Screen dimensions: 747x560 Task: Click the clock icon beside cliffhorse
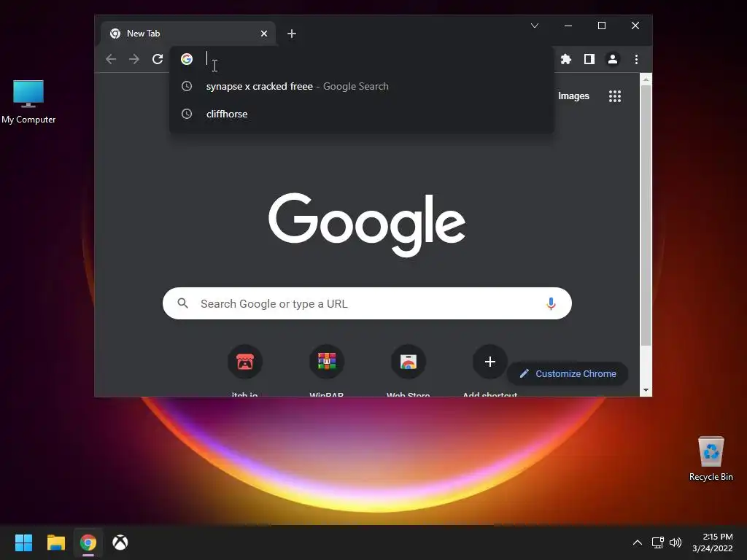187,114
